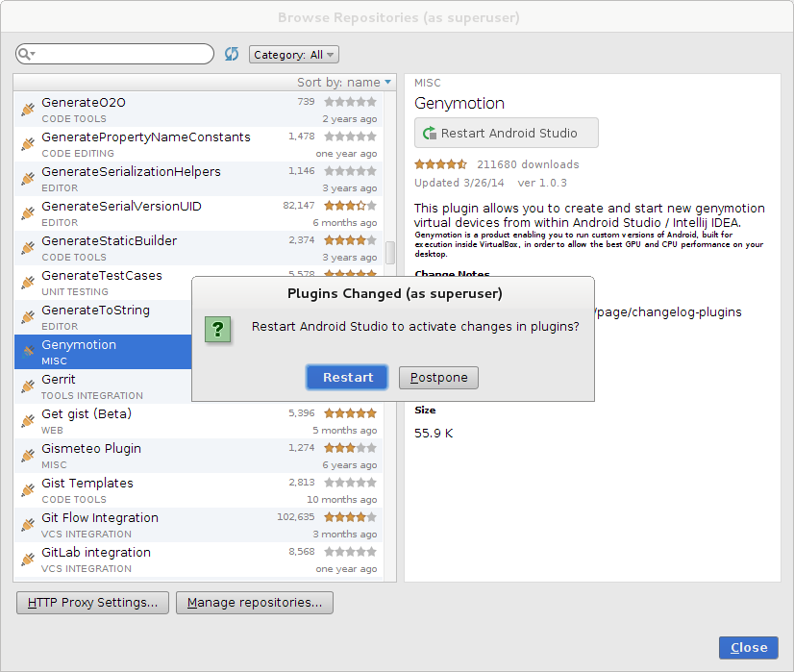Click '10 months ago' under Gist Templates
The width and height of the screenshot is (794, 672).
[342, 499]
